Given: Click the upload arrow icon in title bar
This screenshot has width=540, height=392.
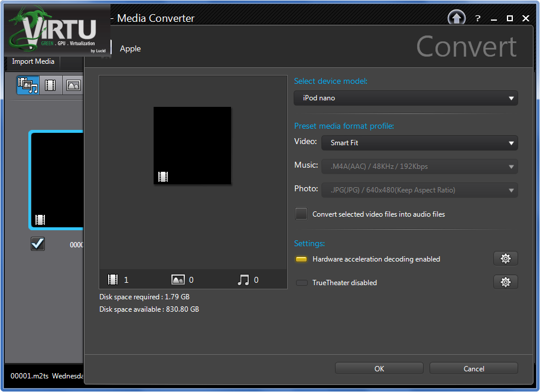Looking at the screenshot, I should tap(456, 18).
